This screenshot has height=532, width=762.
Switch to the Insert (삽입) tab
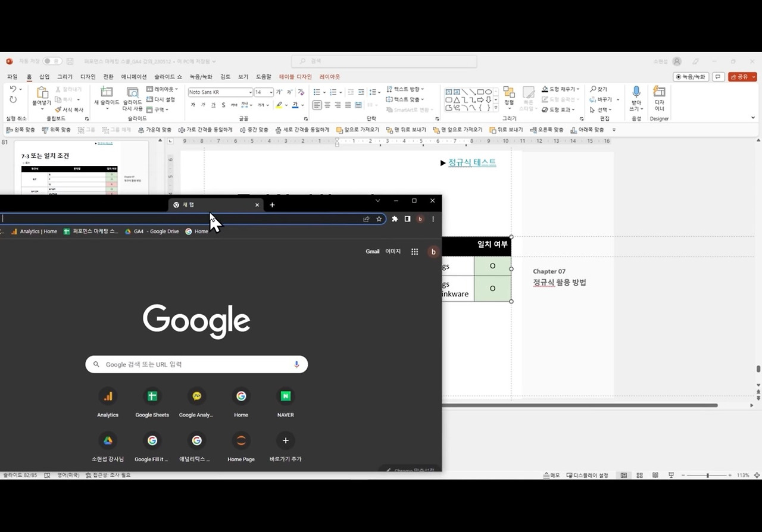click(x=45, y=77)
